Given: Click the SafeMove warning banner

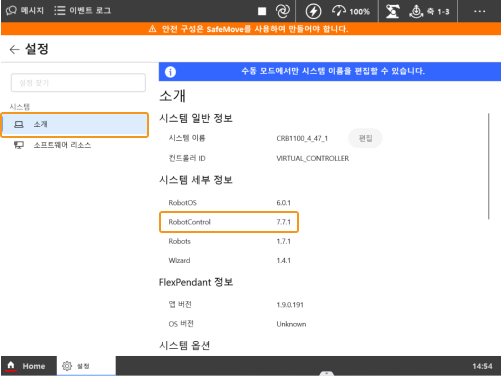Looking at the screenshot, I should coord(251,29).
